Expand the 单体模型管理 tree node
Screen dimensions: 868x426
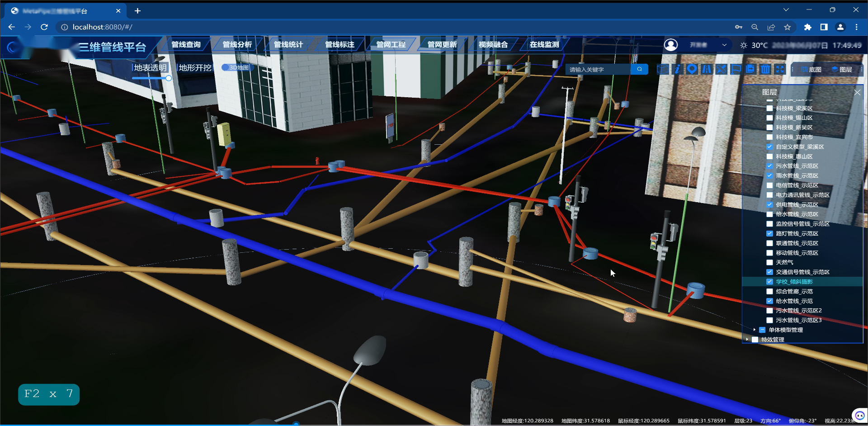[x=755, y=330]
